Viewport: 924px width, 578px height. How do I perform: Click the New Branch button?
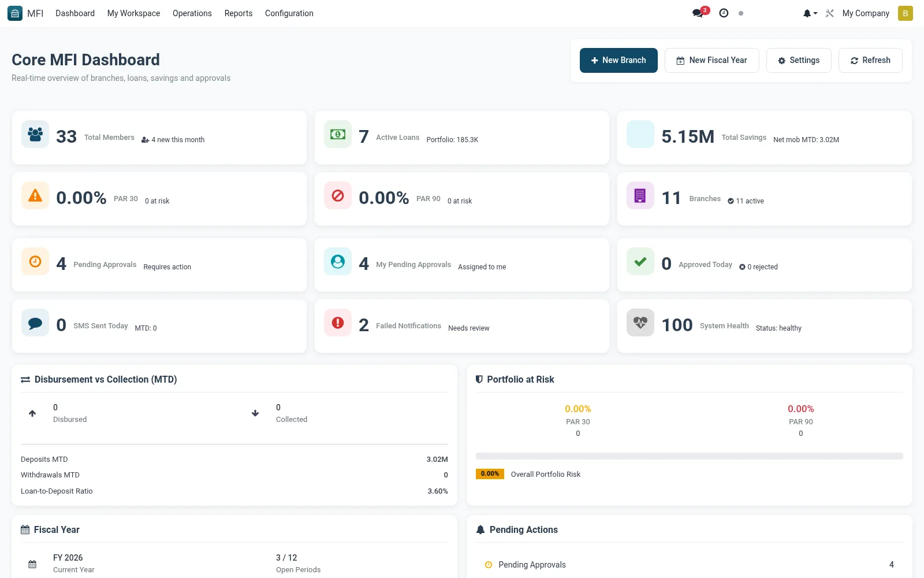click(619, 60)
